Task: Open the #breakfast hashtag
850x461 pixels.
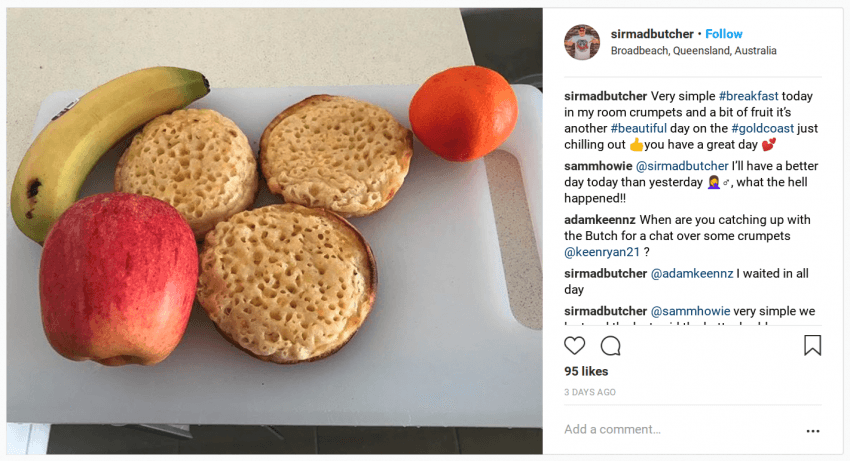Action: coord(749,96)
